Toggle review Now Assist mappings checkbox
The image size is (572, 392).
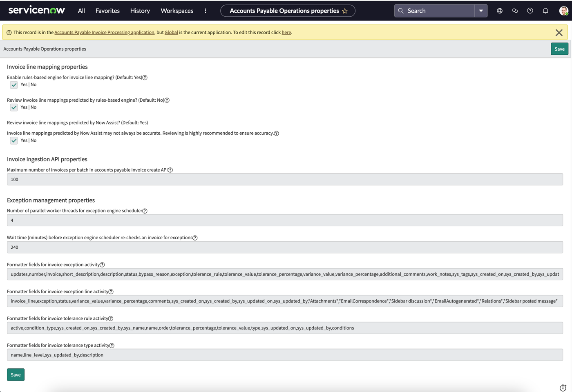[14, 140]
